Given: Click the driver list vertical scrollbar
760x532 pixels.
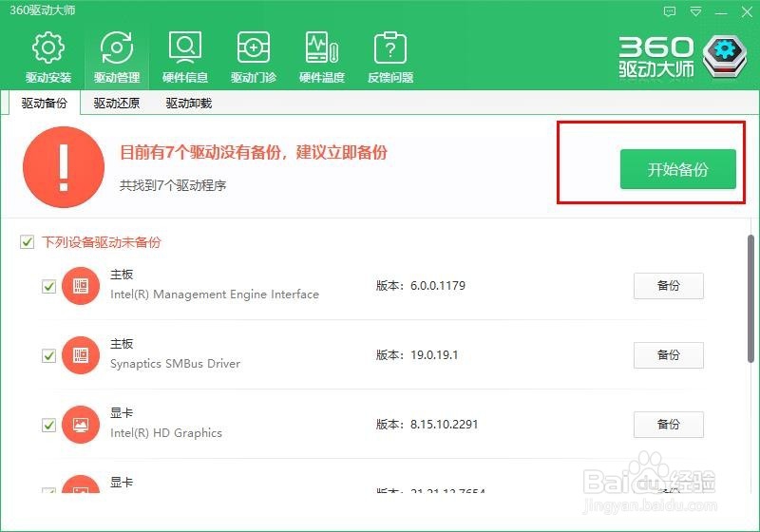Looking at the screenshot, I should [750, 298].
